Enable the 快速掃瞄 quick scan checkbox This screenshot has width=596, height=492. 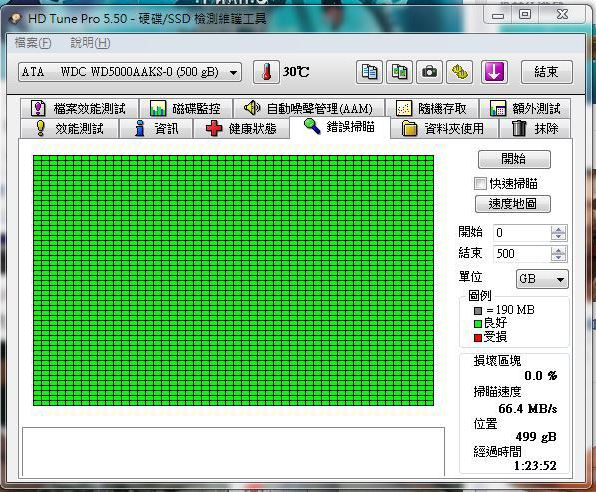pyautogui.click(x=480, y=184)
